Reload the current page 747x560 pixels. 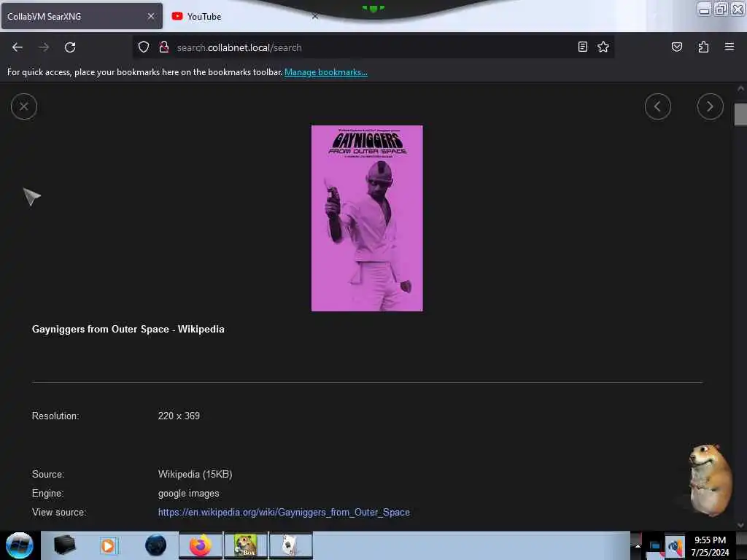(x=70, y=47)
